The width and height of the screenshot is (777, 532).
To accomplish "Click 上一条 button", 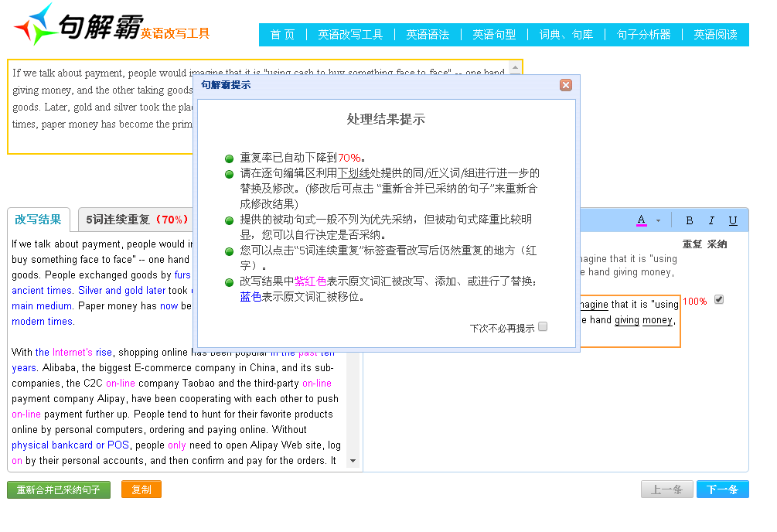I will click(x=666, y=489).
